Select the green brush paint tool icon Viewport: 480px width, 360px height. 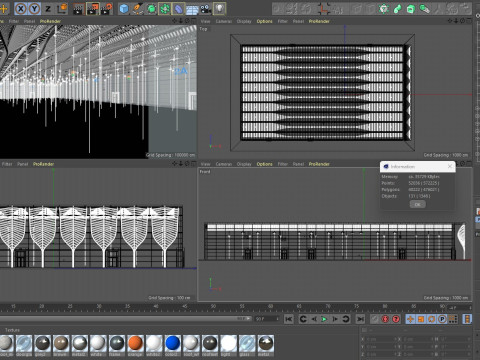click(424, 9)
